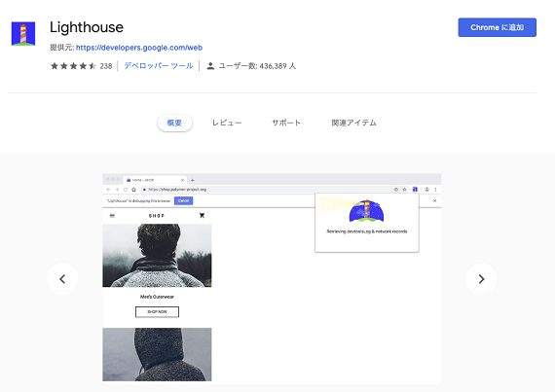Viewport: 555px width, 392px height.
Task: Open the サポート tab
Action: coord(286,123)
